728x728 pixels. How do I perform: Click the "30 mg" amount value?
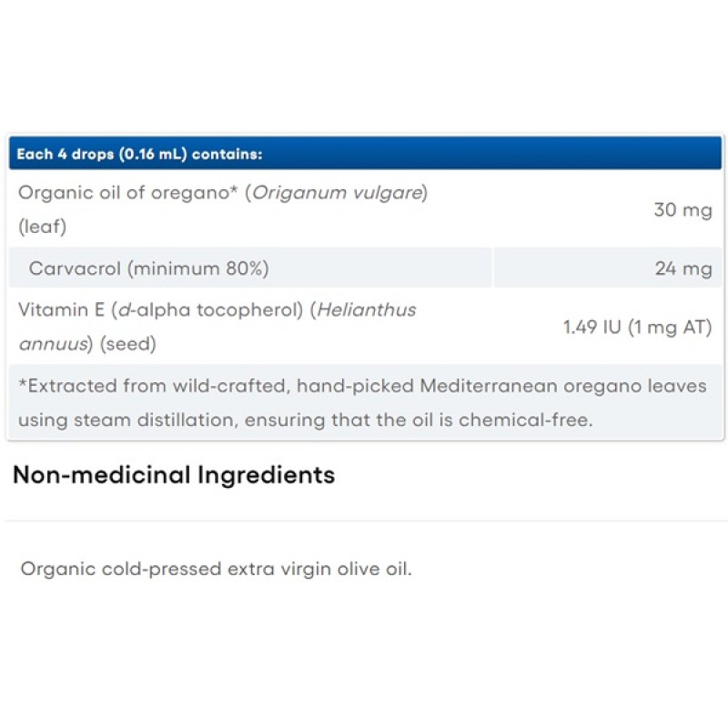tap(682, 210)
